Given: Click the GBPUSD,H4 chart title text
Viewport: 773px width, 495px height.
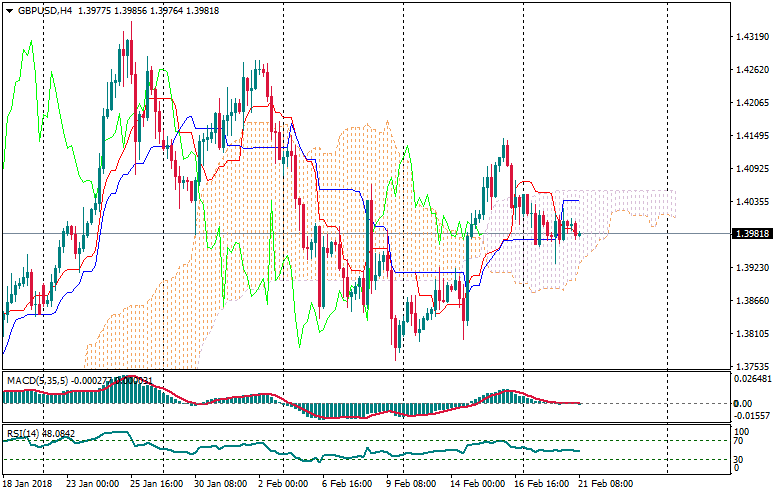Looking at the screenshot, I should tap(45, 11).
